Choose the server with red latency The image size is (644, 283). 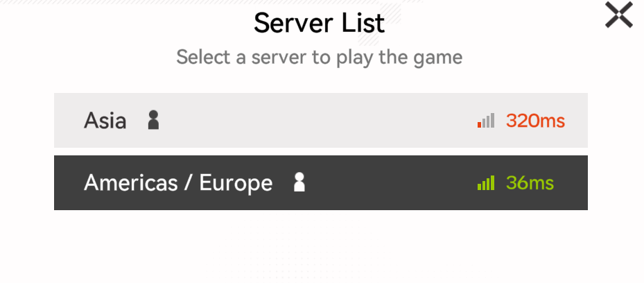(321, 121)
